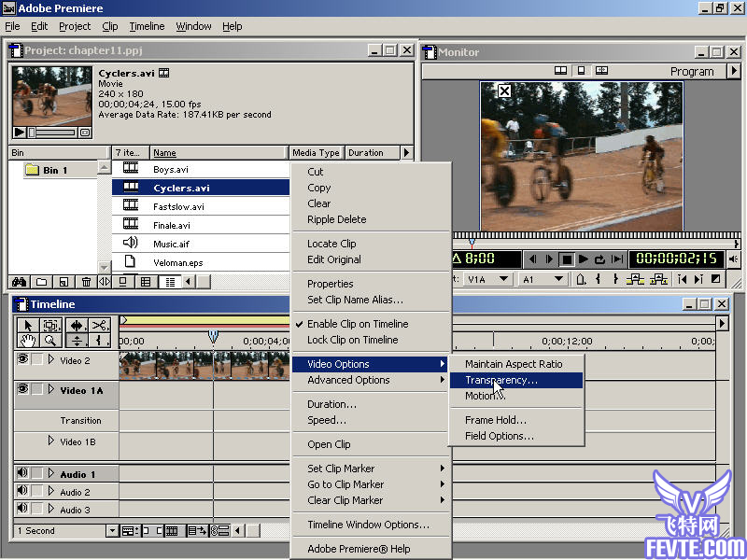Click the Selection arrow tool

[28, 325]
